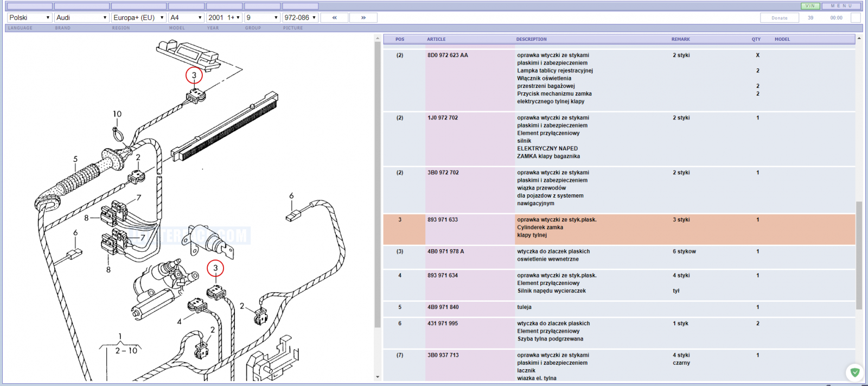Go to the next picture (»)
The height and width of the screenshot is (386, 868).
pyautogui.click(x=363, y=18)
